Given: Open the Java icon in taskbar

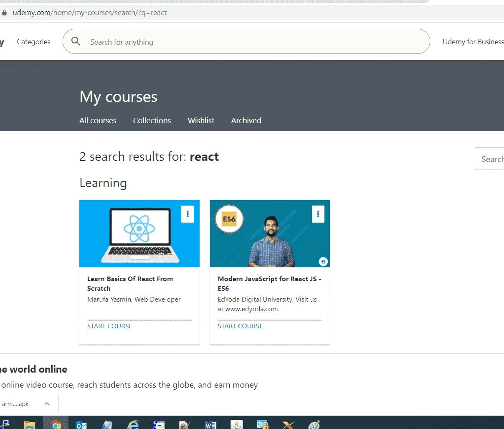Looking at the screenshot, I should click(237, 424).
